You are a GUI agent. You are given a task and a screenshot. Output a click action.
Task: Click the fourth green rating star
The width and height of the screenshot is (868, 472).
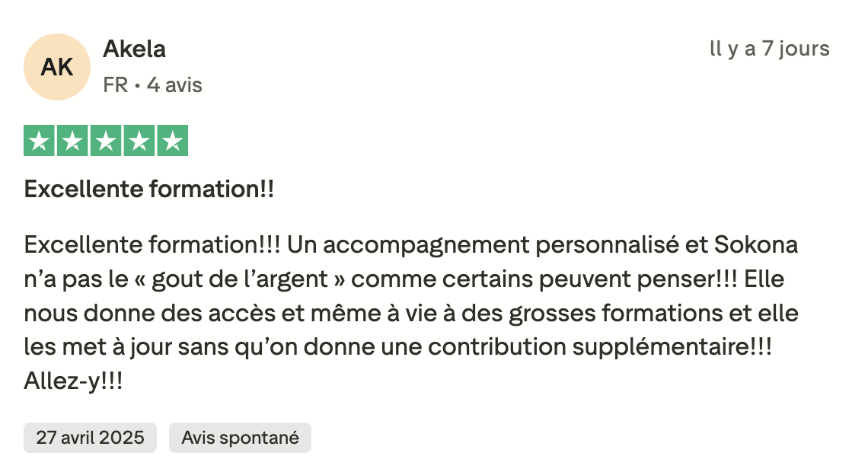coord(139,141)
